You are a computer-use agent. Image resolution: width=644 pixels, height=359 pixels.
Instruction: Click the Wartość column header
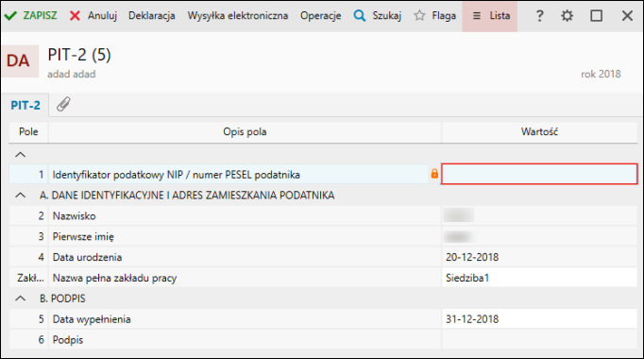coord(539,132)
